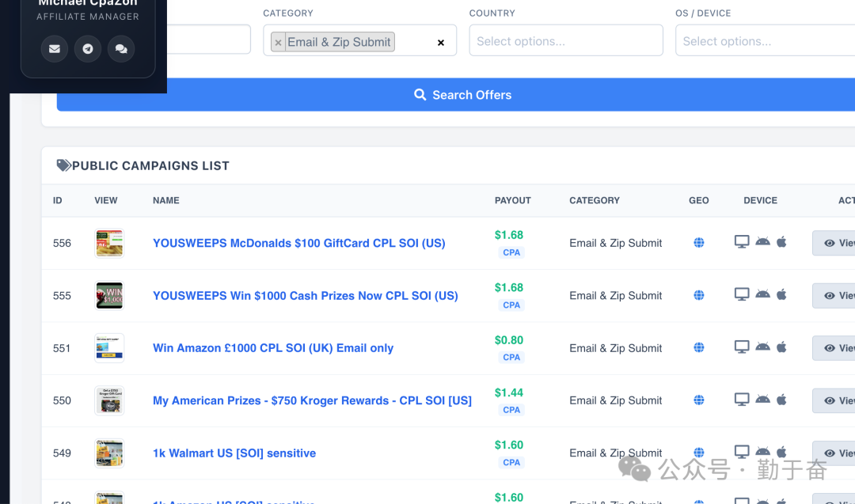
Task: Click the Apple device icon in row 551
Action: pos(781,347)
